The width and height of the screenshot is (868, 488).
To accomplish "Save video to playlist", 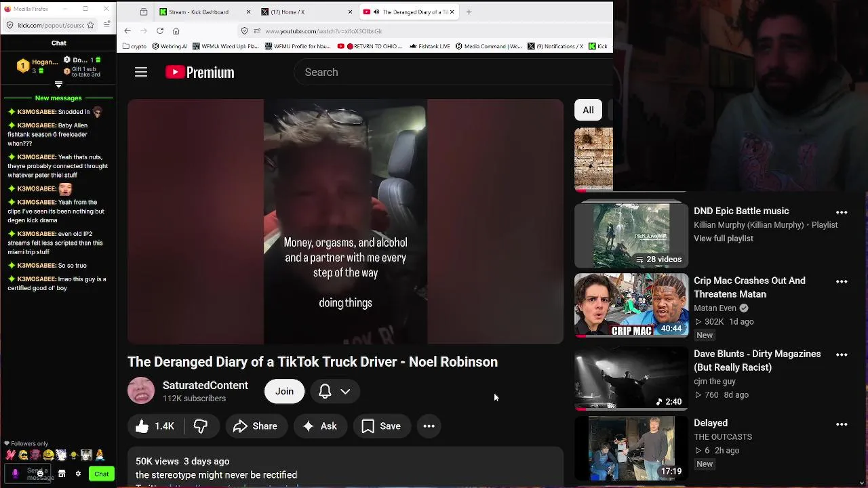I will 382,426.
